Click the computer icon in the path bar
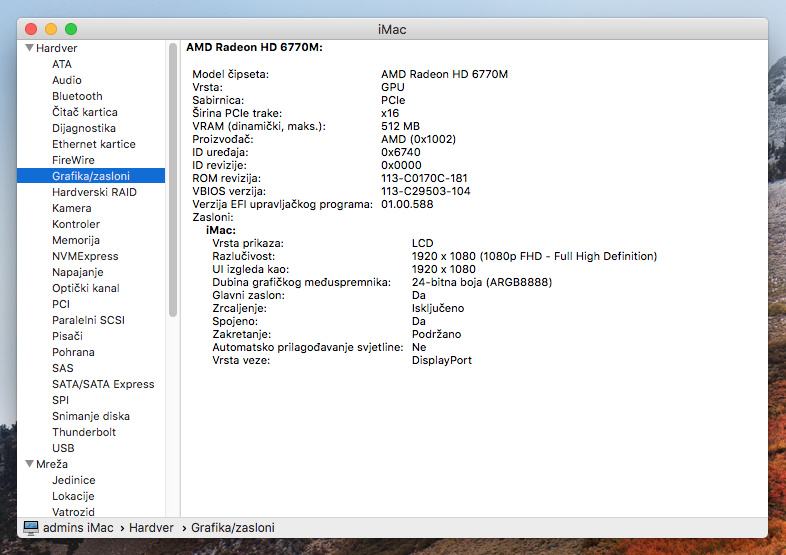786x555 pixels. 30,527
